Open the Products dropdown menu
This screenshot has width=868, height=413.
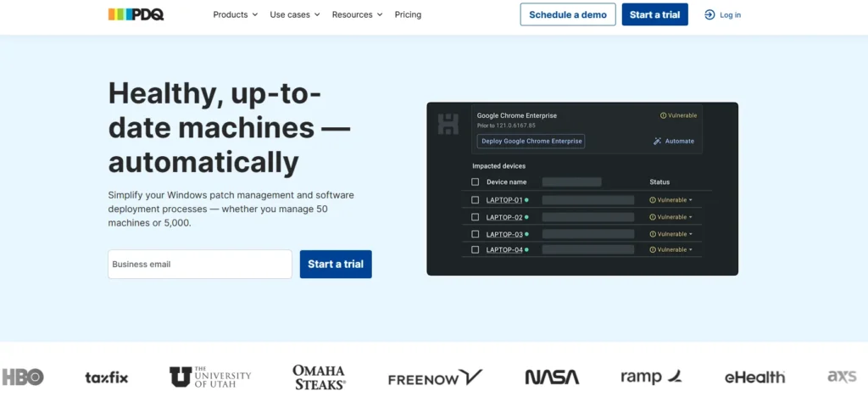coord(236,15)
